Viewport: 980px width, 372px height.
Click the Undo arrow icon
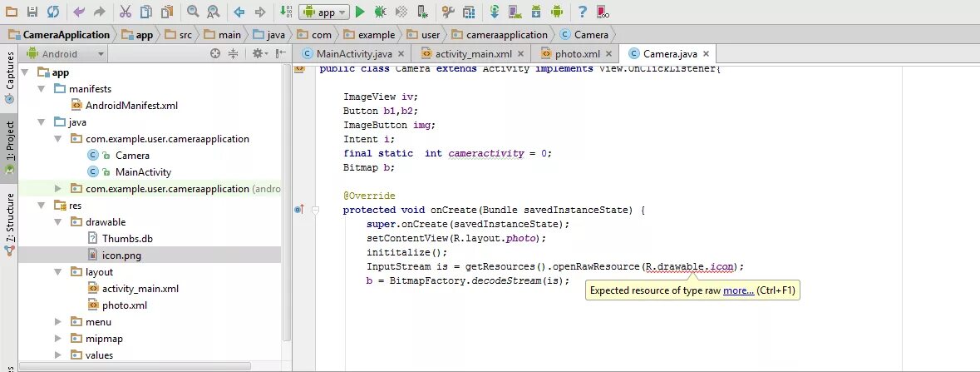point(79,12)
